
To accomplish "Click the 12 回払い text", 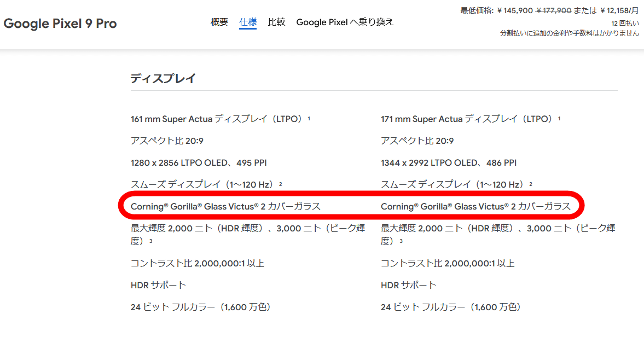I will (x=625, y=24).
